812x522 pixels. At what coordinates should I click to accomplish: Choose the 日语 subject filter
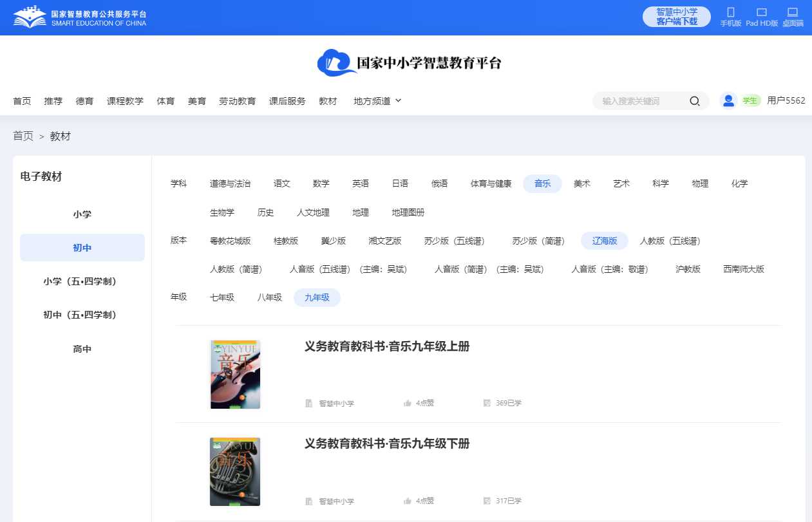point(401,183)
